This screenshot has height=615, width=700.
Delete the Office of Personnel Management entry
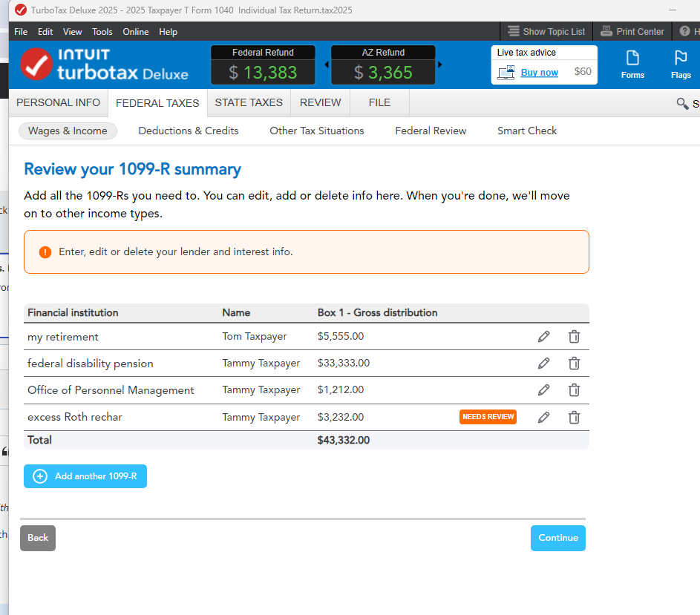(x=574, y=390)
